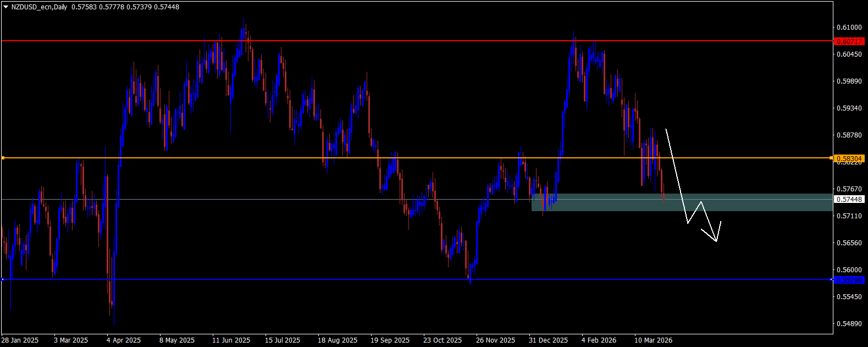Image resolution: width=868 pixels, height=347 pixels.
Task: Select the gray-green support zone rectangle
Action: point(682,202)
